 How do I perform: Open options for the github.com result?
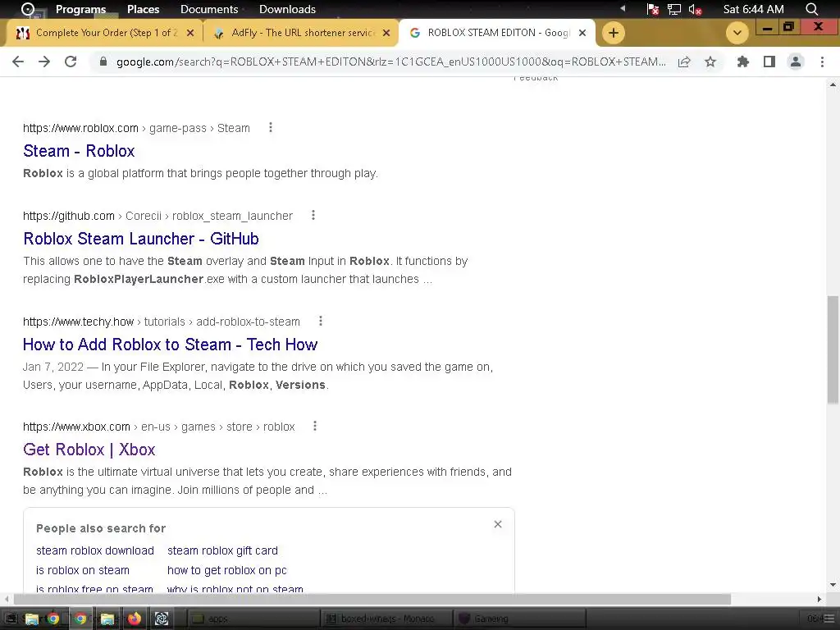click(313, 216)
